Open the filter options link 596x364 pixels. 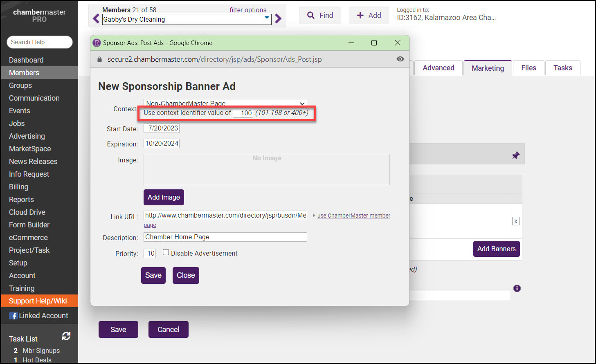pos(247,10)
